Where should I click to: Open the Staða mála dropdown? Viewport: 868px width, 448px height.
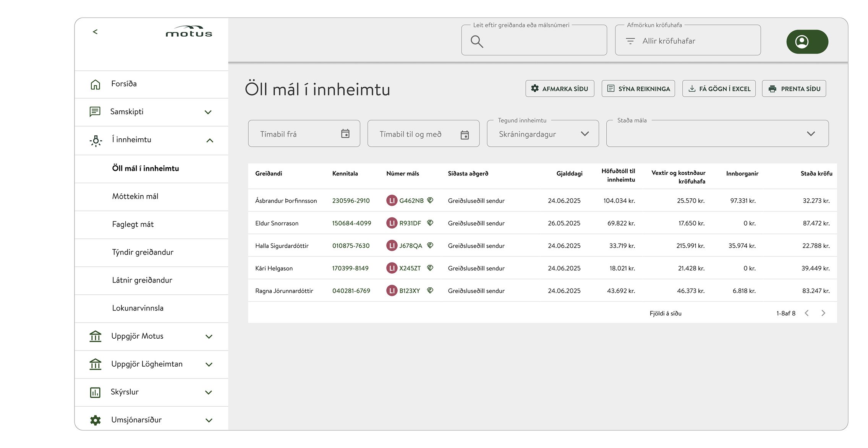coord(717,134)
